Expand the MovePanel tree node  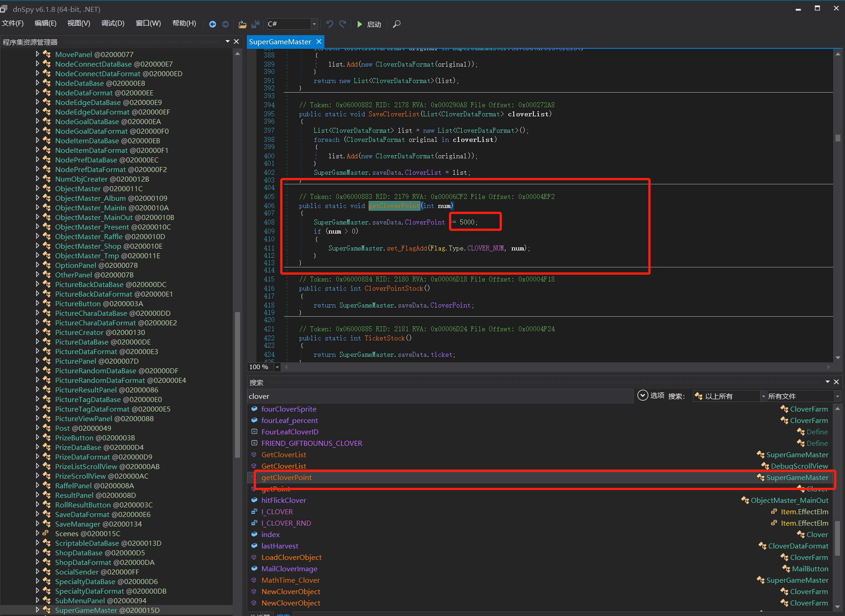pos(37,54)
